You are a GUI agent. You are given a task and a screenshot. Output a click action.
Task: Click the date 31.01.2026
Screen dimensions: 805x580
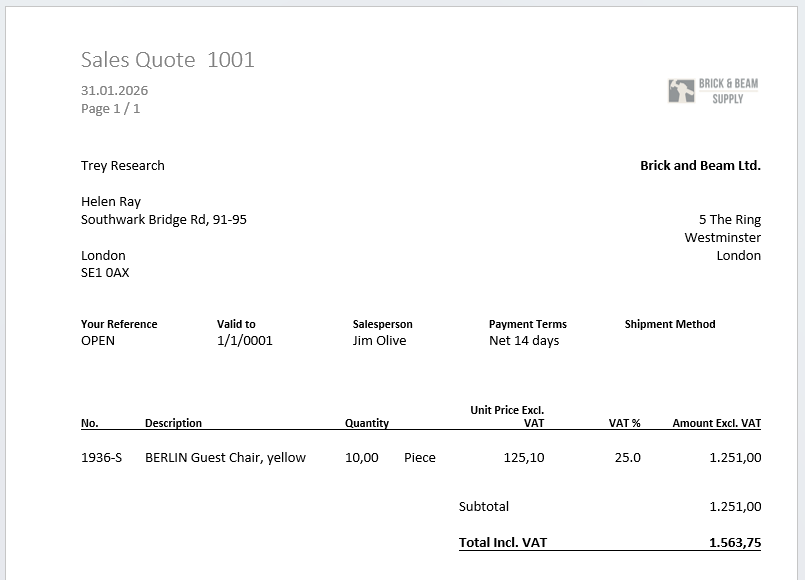click(114, 90)
